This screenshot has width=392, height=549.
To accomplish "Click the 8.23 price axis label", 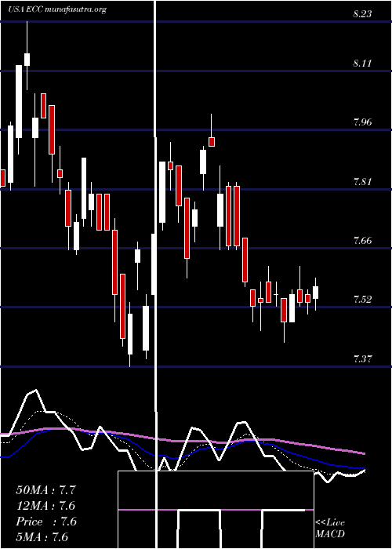I will coord(362,14).
